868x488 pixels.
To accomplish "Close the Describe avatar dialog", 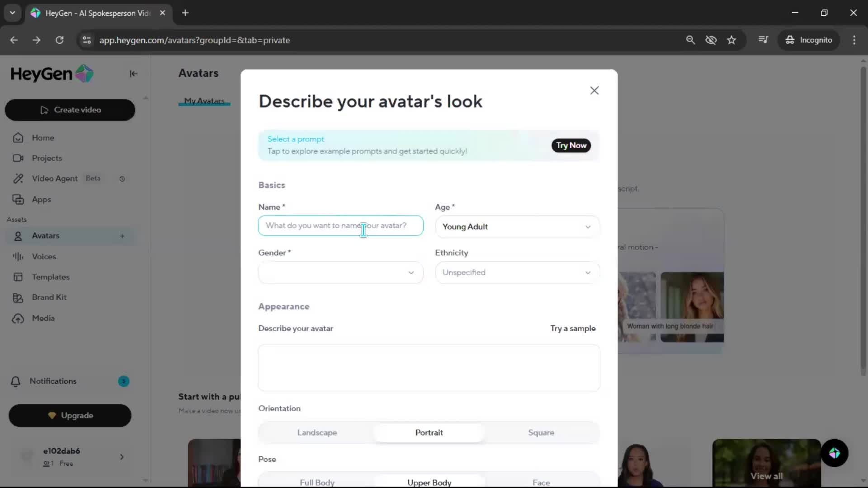I will point(594,90).
